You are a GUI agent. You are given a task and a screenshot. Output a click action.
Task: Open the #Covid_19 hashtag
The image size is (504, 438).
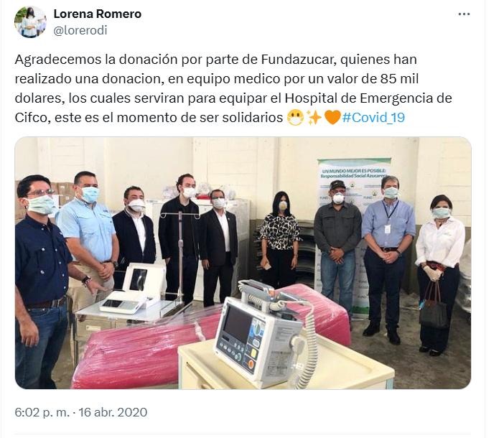pyautogui.click(x=373, y=117)
